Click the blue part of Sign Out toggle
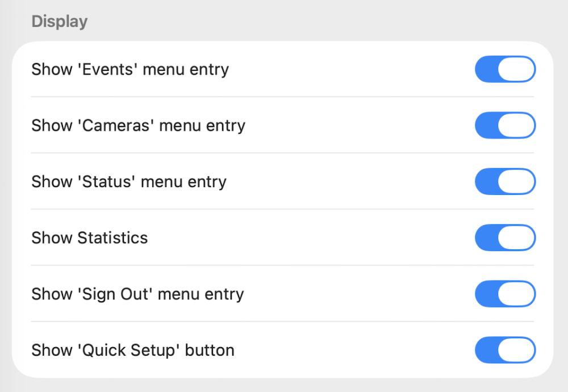This screenshot has width=568, height=392. [486, 294]
